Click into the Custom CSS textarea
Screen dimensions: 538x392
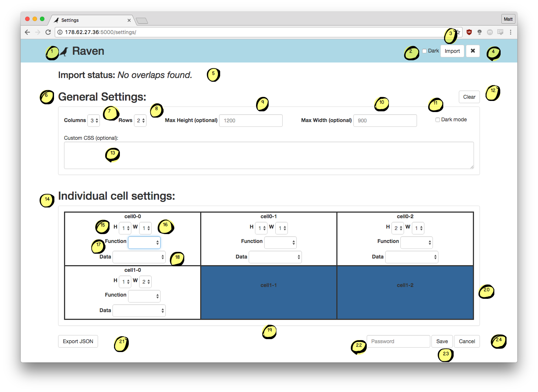click(269, 155)
